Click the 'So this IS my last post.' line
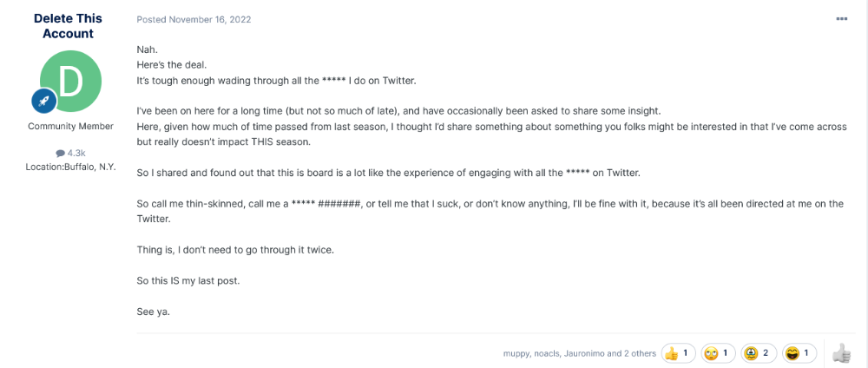This screenshot has width=868, height=368. tap(188, 280)
